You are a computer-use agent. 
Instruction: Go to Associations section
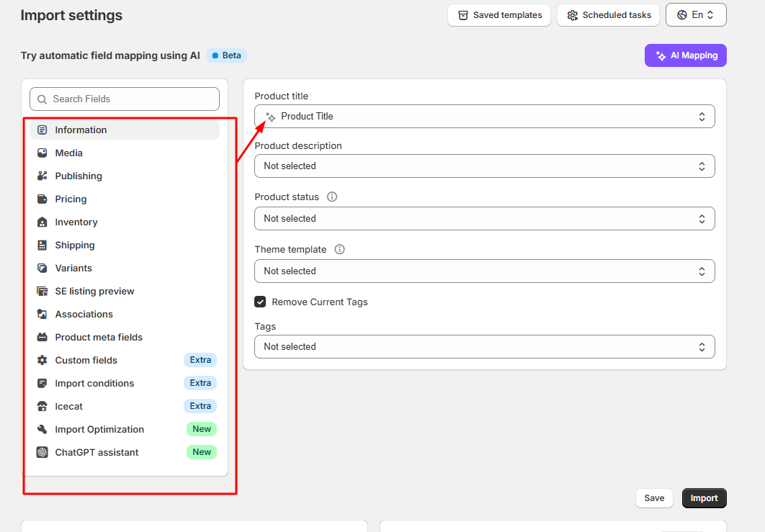tap(125, 314)
